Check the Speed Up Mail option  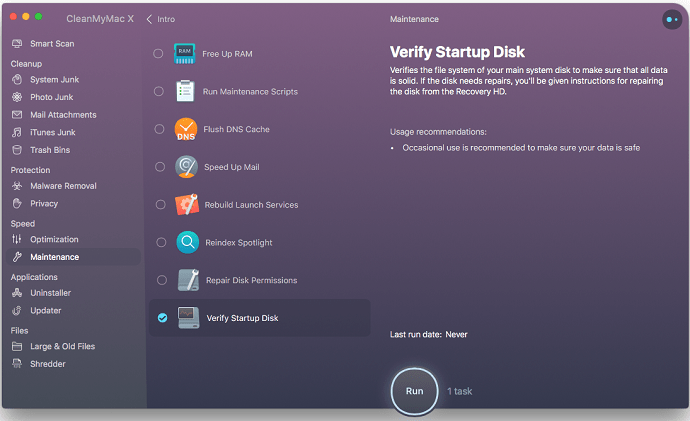(x=160, y=167)
